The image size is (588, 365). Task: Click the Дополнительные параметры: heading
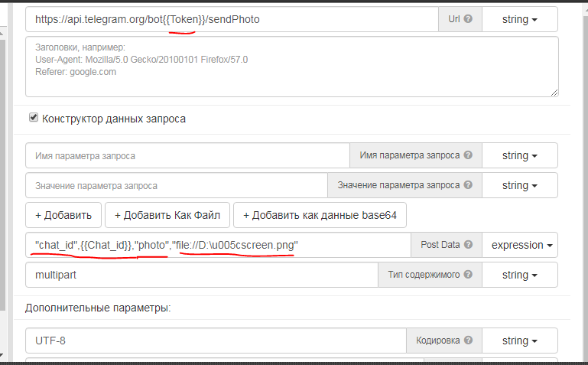point(98,308)
